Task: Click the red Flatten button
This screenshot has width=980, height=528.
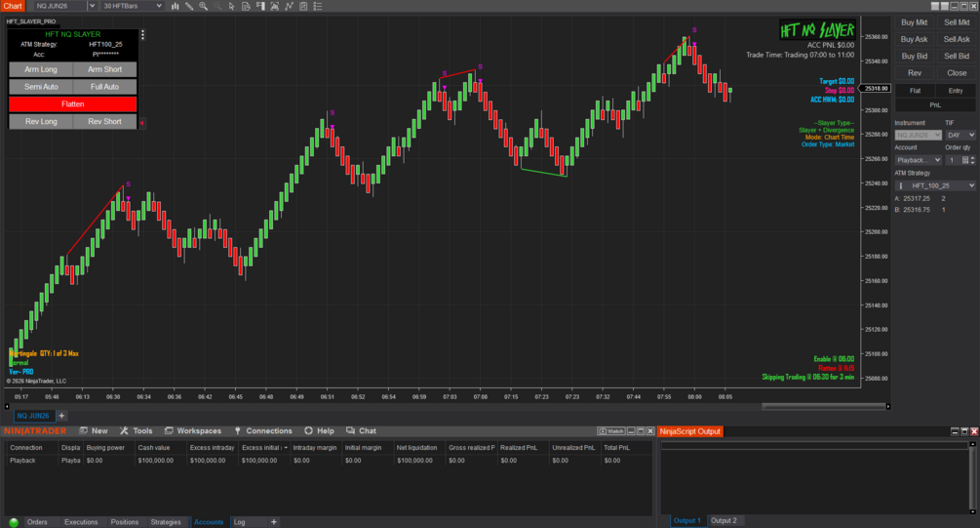Action: click(x=72, y=103)
